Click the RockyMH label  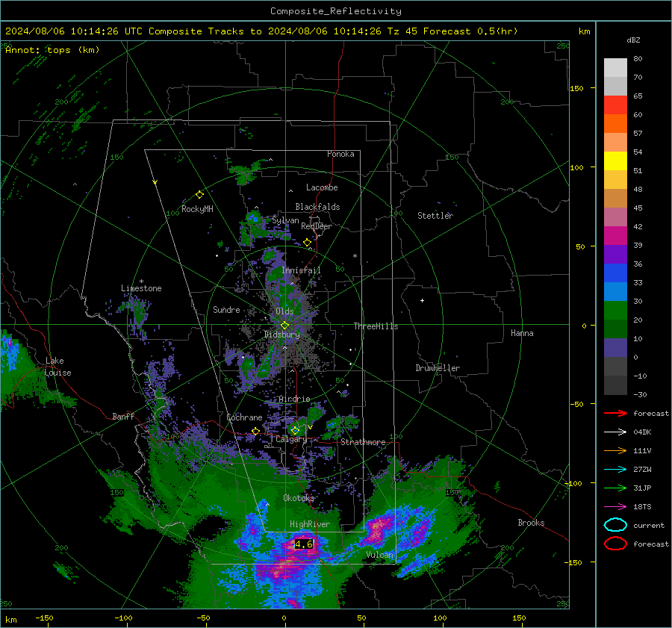(x=197, y=209)
